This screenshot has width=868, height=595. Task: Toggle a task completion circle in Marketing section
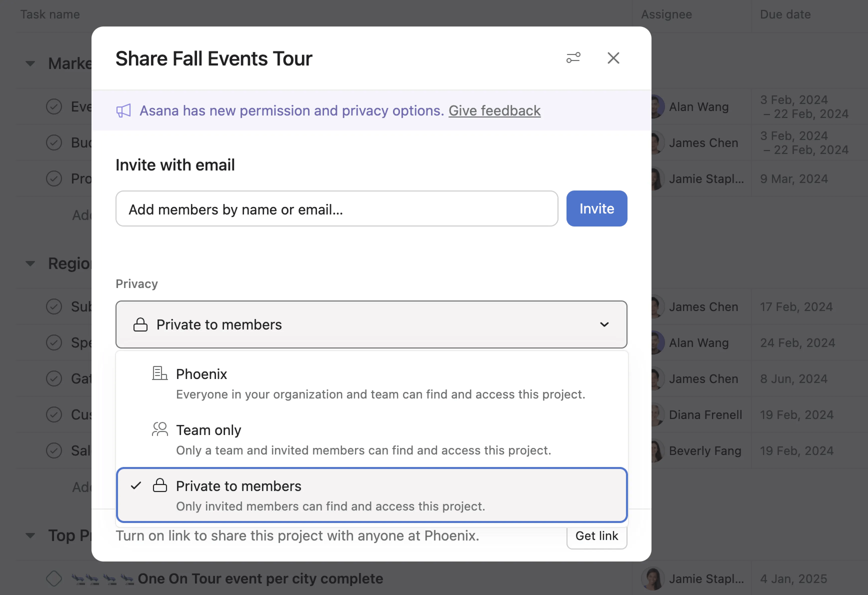pos(54,106)
